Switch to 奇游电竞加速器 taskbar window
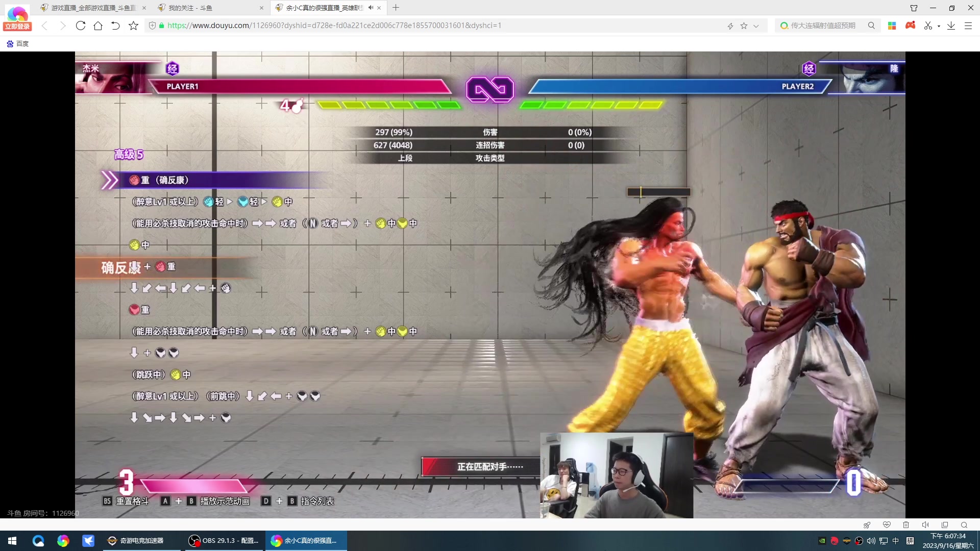This screenshot has width=980, height=551. (x=141, y=541)
